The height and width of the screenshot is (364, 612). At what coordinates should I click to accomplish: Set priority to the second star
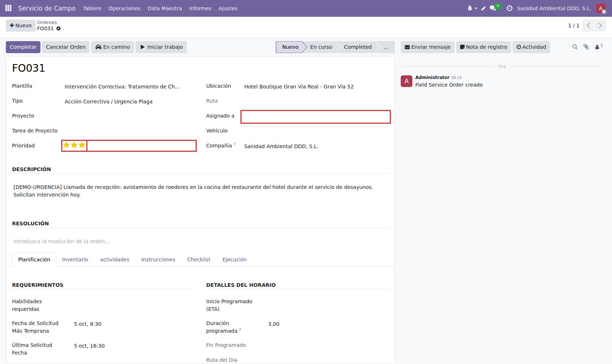pyautogui.click(x=74, y=145)
